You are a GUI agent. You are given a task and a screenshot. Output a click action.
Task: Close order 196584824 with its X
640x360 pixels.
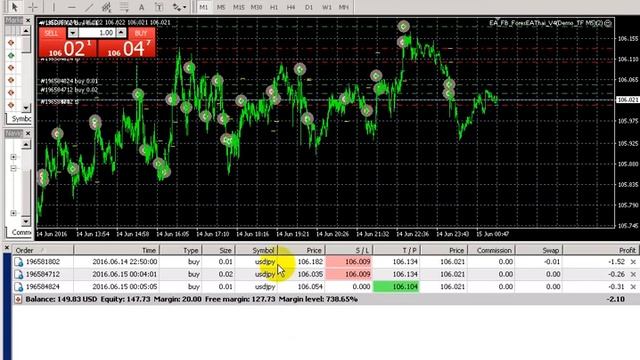click(633, 287)
